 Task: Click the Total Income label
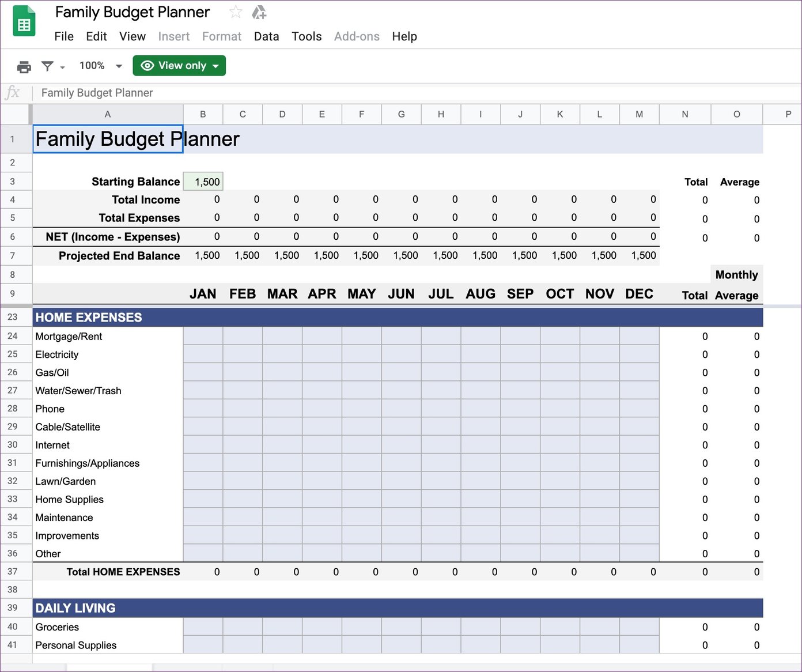tap(146, 200)
